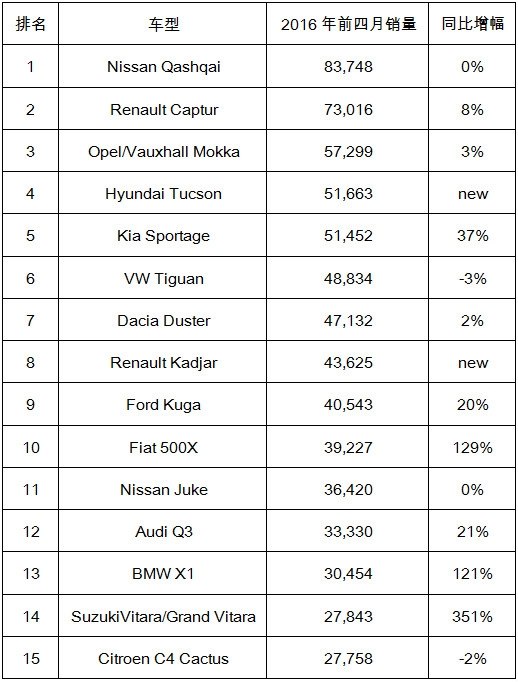Click the Kia Sportage sales figure 51,452
This screenshot has height=682, width=518.
[x=348, y=236]
